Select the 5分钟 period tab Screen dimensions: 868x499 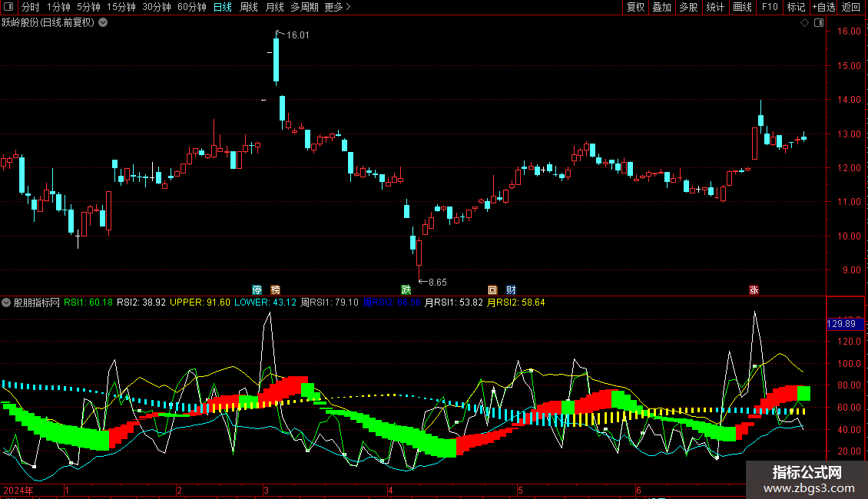click(88, 7)
